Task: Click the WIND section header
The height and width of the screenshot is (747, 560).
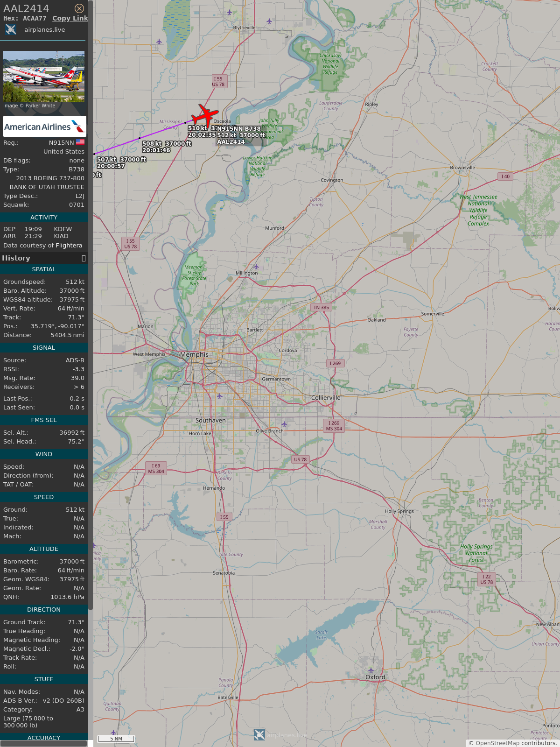Action: (x=44, y=454)
